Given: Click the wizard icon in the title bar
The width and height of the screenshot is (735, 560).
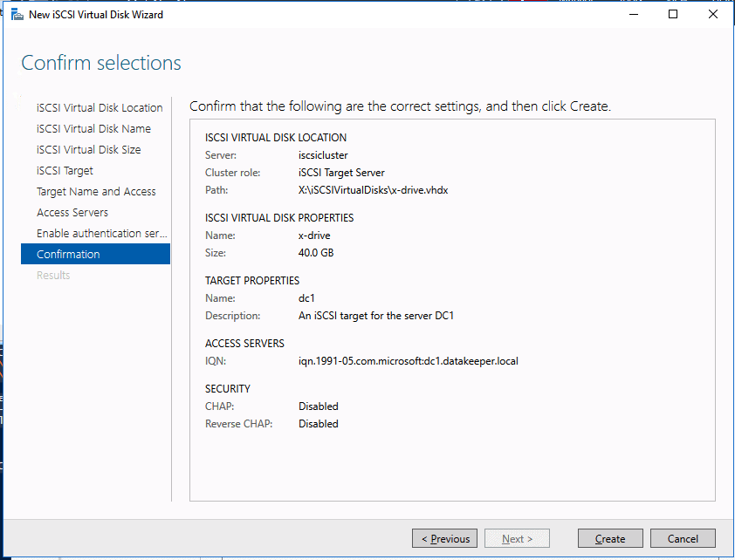Looking at the screenshot, I should pyautogui.click(x=17, y=15).
